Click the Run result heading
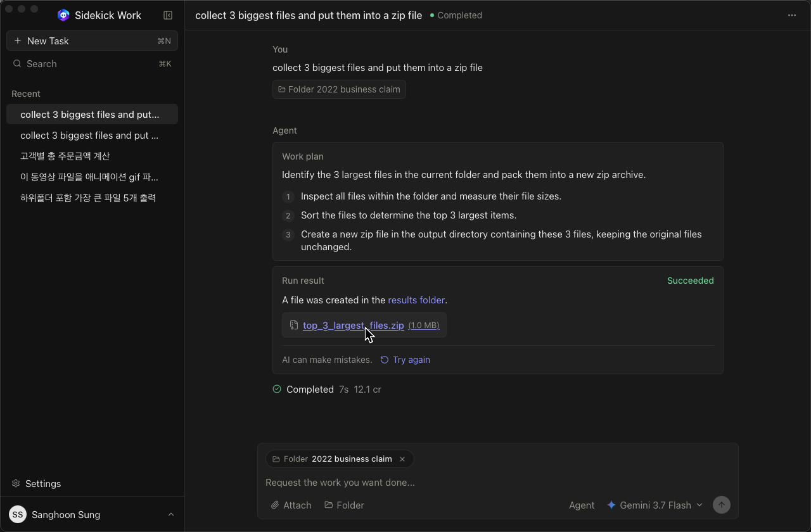The width and height of the screenshot is (811, 532). (303, 281)
